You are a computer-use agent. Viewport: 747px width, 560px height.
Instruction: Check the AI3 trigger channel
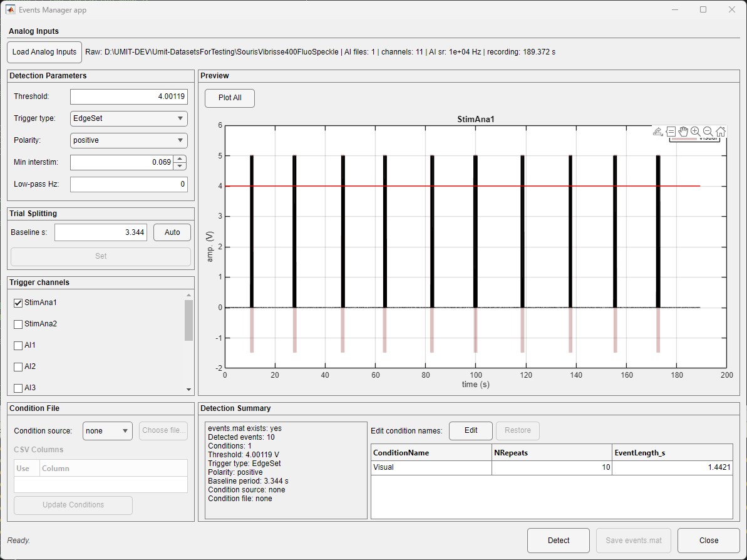click(x=18, y=388)
